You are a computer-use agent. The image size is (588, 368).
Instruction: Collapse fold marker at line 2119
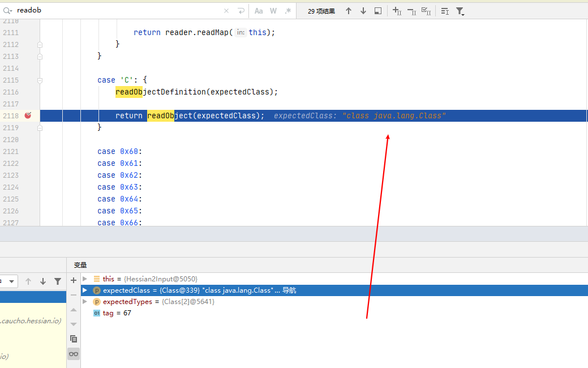40,128
